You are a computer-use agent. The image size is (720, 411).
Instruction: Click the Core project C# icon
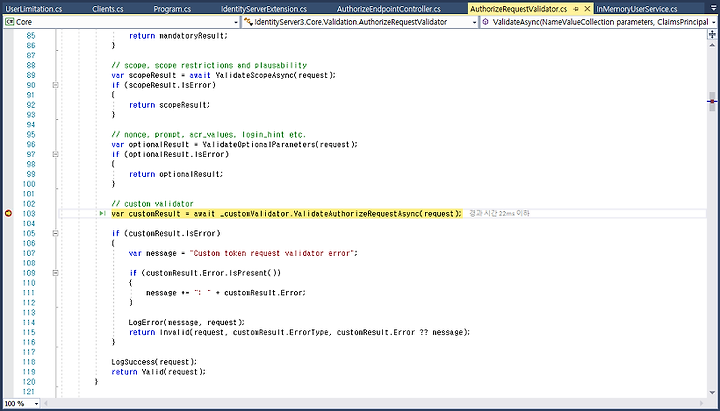coord(9,22)
